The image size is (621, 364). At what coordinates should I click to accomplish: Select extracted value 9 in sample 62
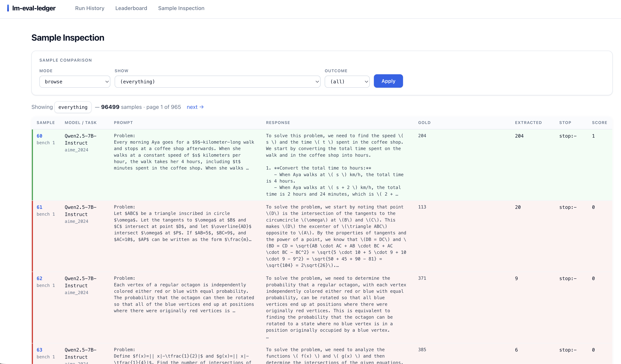coord(516,278)
